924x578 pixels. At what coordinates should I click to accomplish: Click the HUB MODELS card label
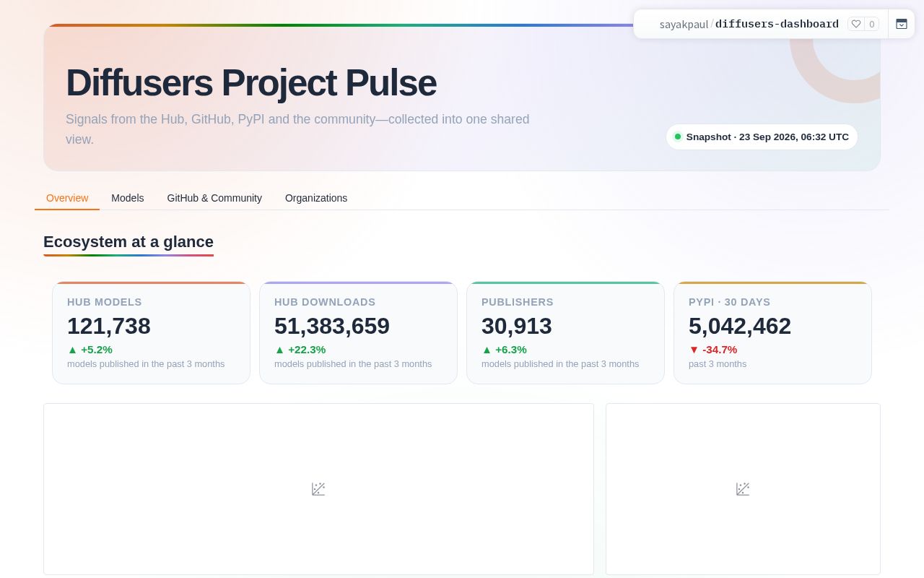(x=105, y=302)
